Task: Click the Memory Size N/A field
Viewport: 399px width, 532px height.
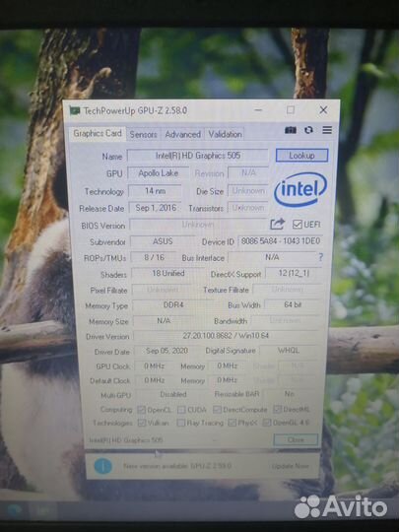Action: (164, 320)
